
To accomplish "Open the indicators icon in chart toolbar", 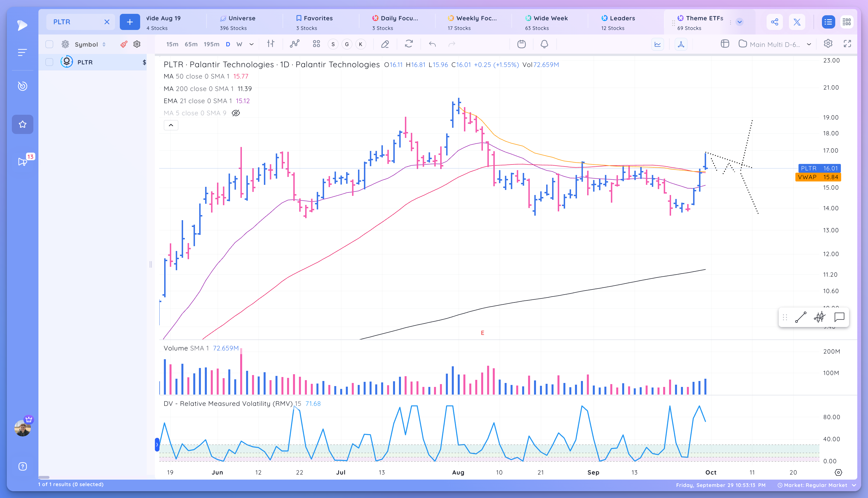I will pos(294,44).
